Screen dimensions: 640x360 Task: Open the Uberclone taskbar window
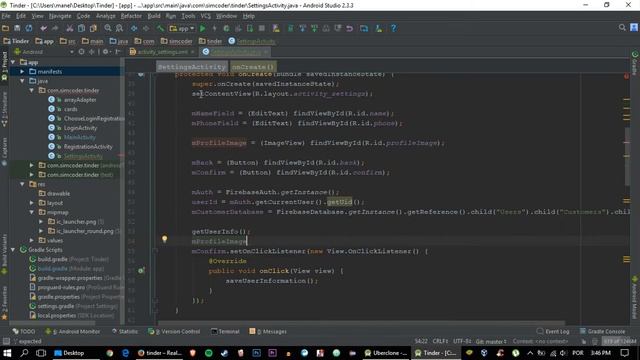point(386,353)
